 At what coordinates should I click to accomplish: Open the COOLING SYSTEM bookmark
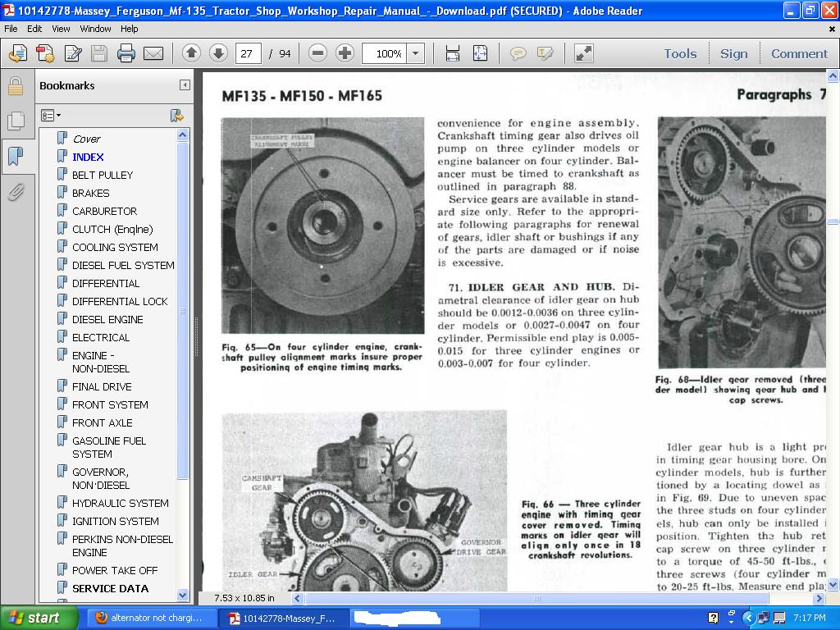[x=115, y=248]
